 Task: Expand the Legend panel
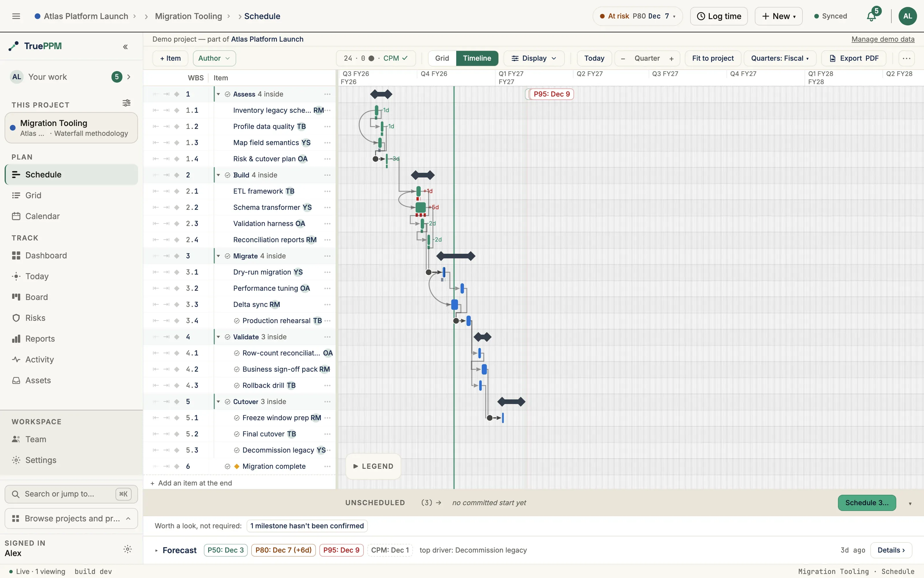(x=373, y=466)
